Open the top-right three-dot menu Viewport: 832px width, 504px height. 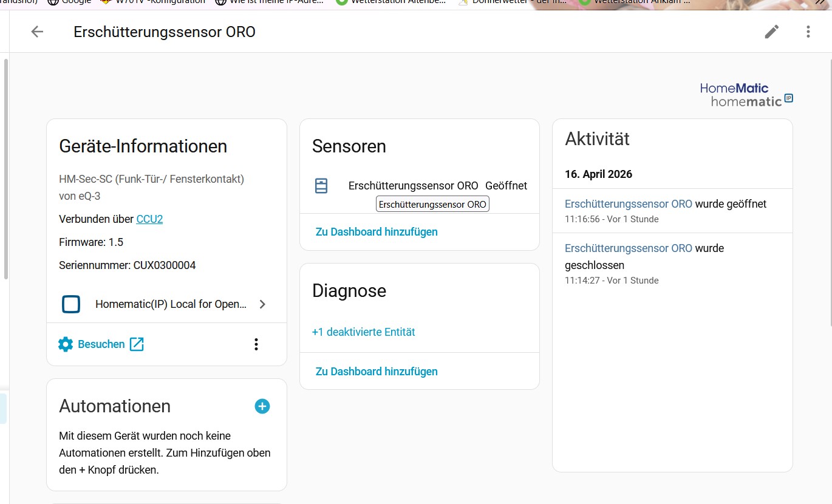click(x=808, y=32)
